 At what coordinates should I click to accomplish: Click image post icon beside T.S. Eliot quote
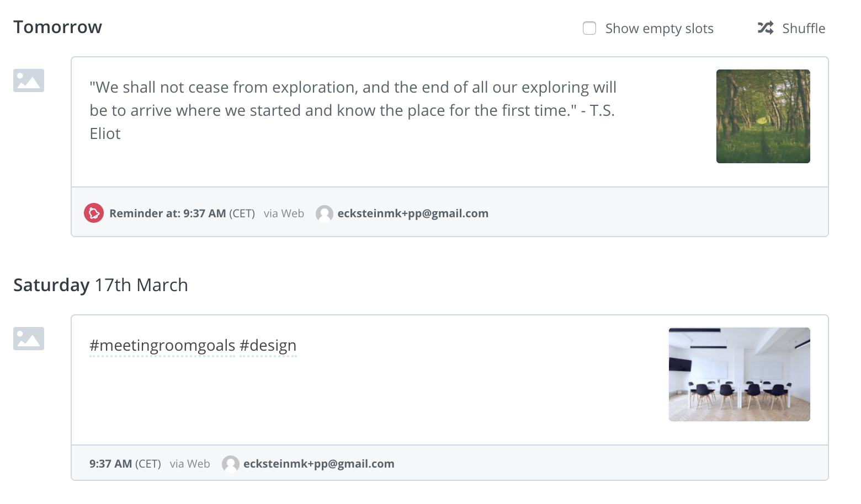click(x=29, y=81)
